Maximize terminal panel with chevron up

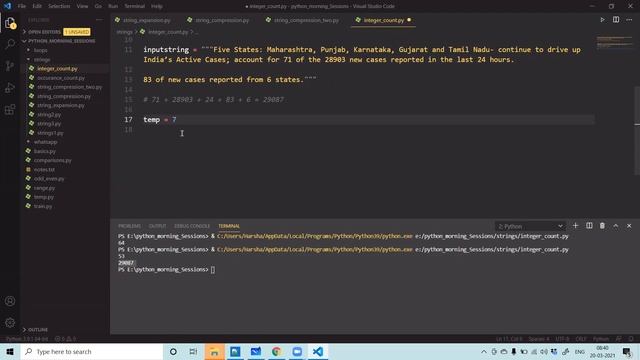tap(616, 226)
